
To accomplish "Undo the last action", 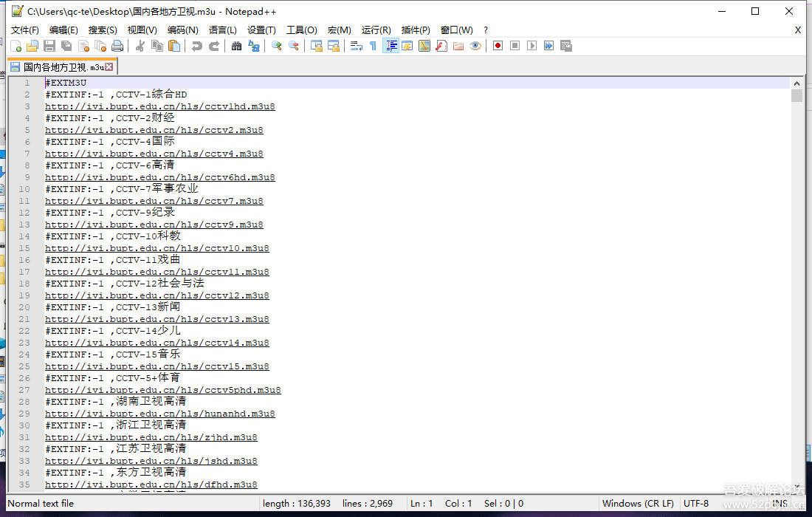I will [197, 46].
